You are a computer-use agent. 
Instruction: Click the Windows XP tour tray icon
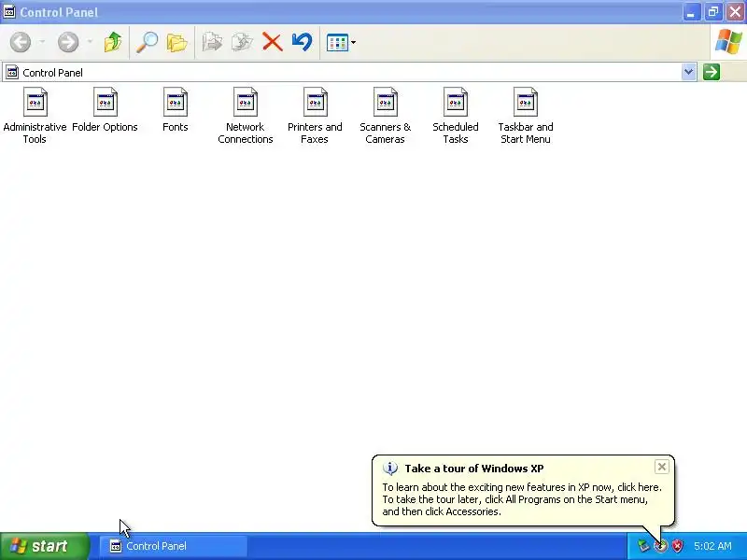click(661, 546)
